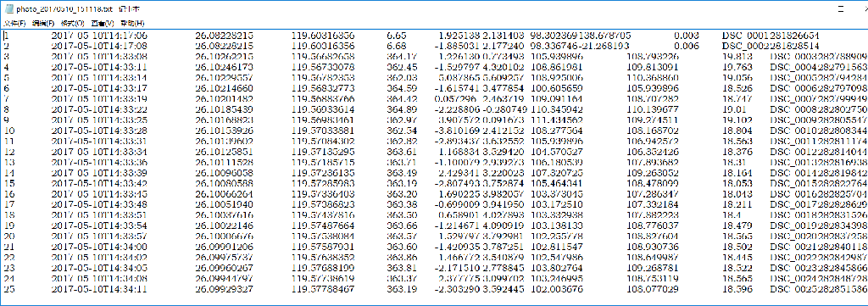Click the value 109.813091 in row 4
This screenshot has width=868, height=306.
pos(652,67)
